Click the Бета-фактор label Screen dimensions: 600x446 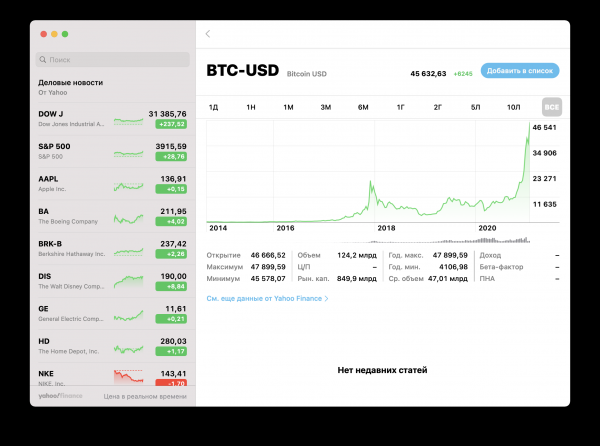point(501,267)
